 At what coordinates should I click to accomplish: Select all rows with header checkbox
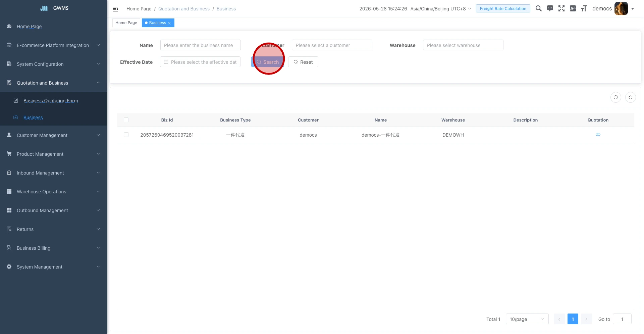point(126,120)
